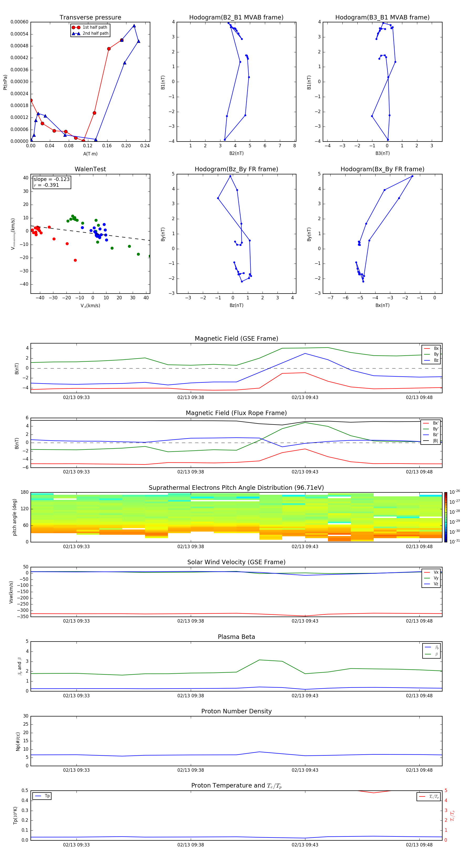
Task: Click the "Hodogram(Bz_By FR frame)" title
Action: click(236, 169)
